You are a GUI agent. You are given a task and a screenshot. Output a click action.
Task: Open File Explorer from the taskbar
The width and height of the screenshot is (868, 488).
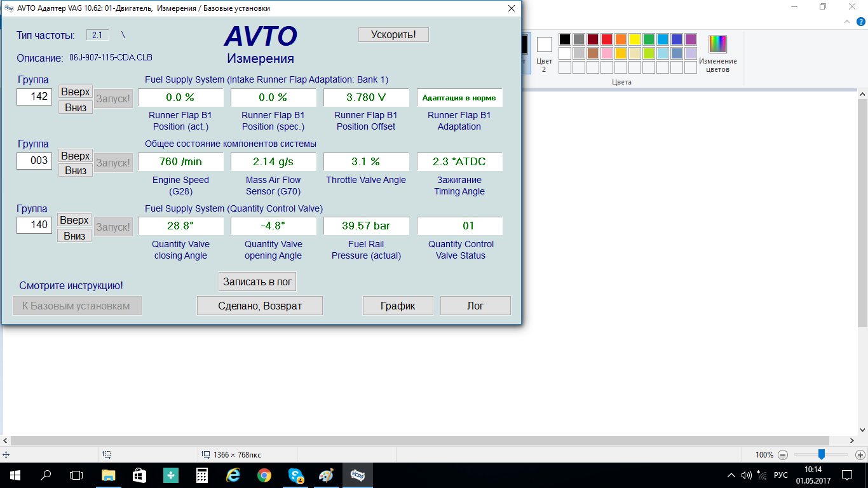coord(109,475)
